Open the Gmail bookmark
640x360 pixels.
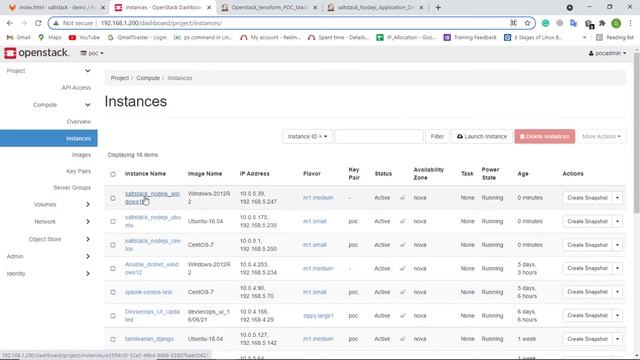[x=19, y=37]
